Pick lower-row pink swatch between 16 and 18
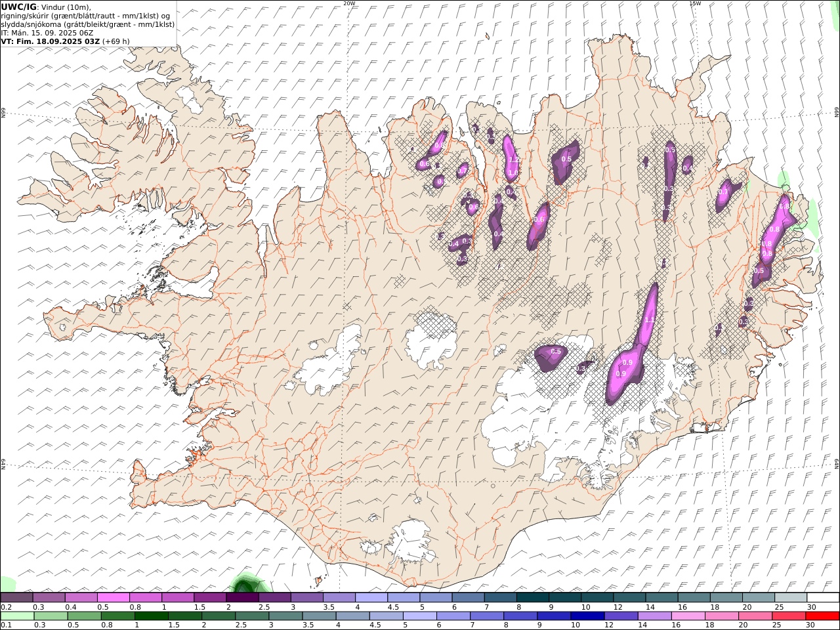840x630 pixels. (687, 616)
